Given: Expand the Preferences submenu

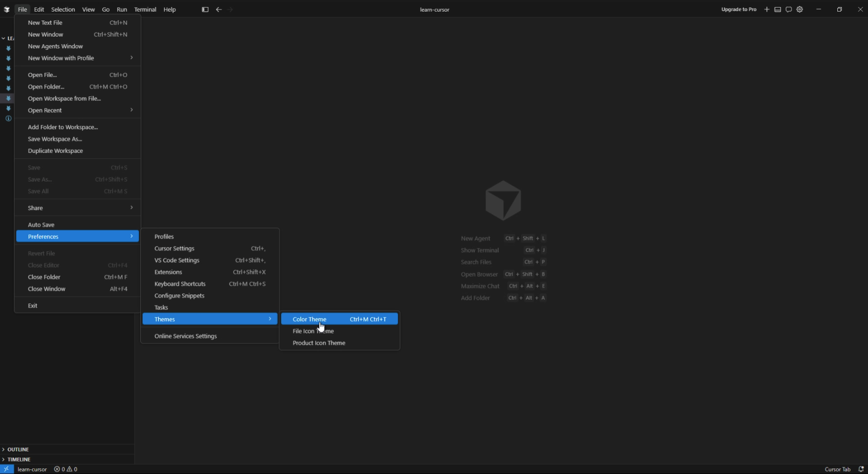Looking at the screenshot, I should [77, 236].
